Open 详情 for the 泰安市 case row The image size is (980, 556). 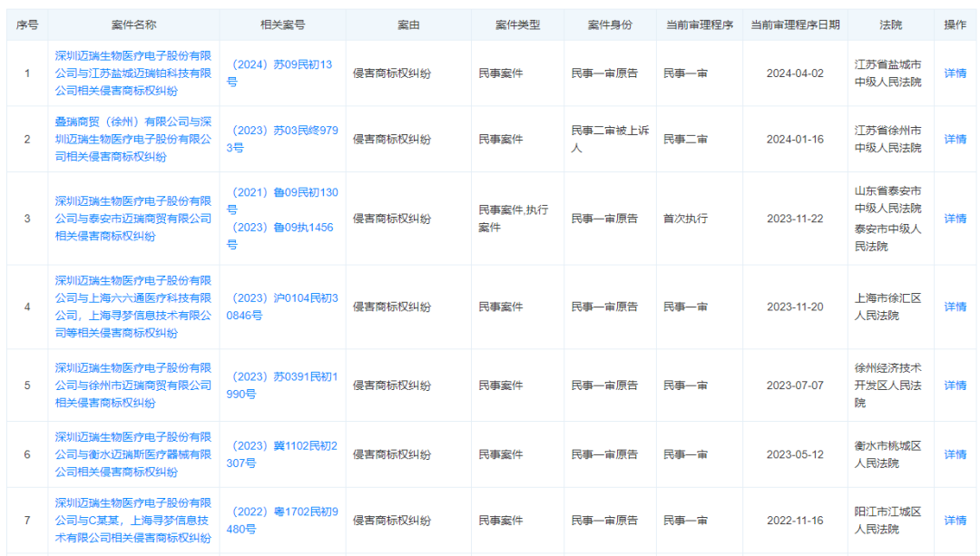click(955, 219)
